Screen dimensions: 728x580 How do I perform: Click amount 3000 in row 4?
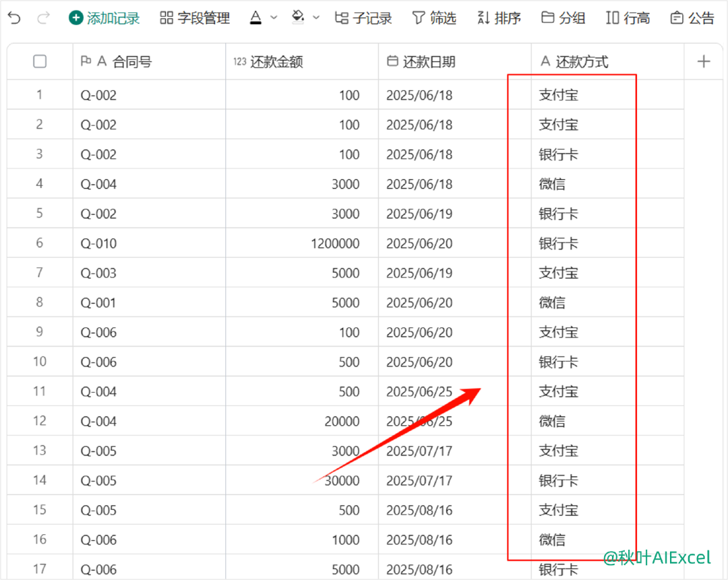point(302,184)
